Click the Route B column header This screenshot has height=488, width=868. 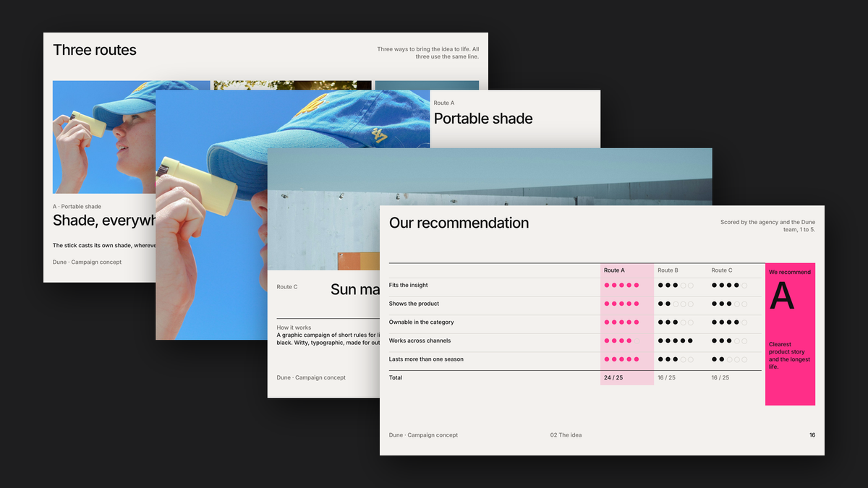pyautogui.click(x=668, y=270)
